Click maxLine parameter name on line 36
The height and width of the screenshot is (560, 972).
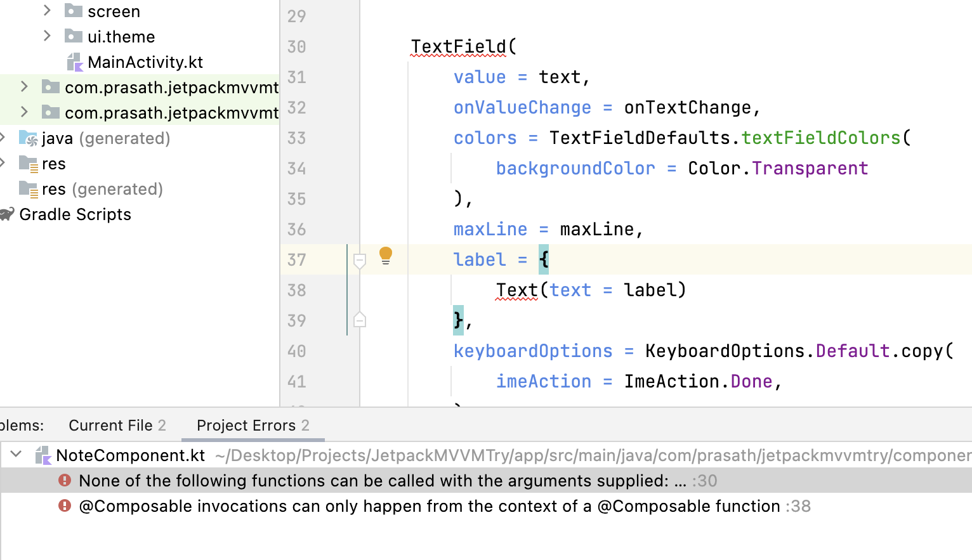point(490,229)
